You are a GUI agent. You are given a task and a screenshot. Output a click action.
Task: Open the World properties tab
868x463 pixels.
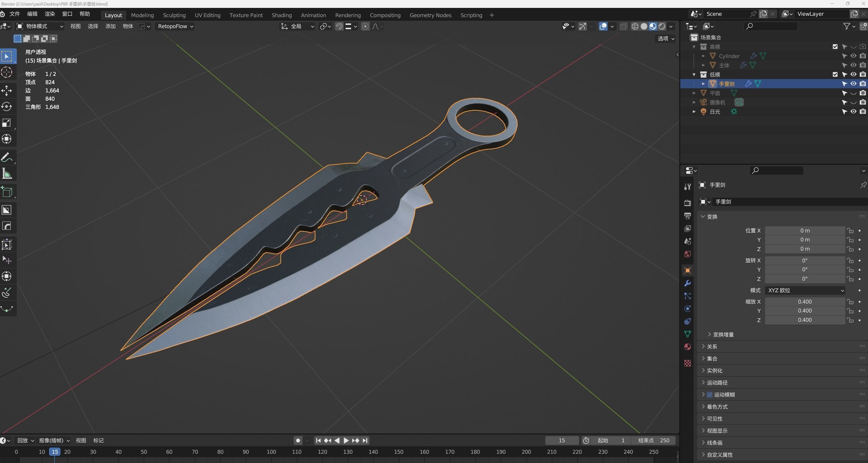pyautogui.click(x=687, y=254)
